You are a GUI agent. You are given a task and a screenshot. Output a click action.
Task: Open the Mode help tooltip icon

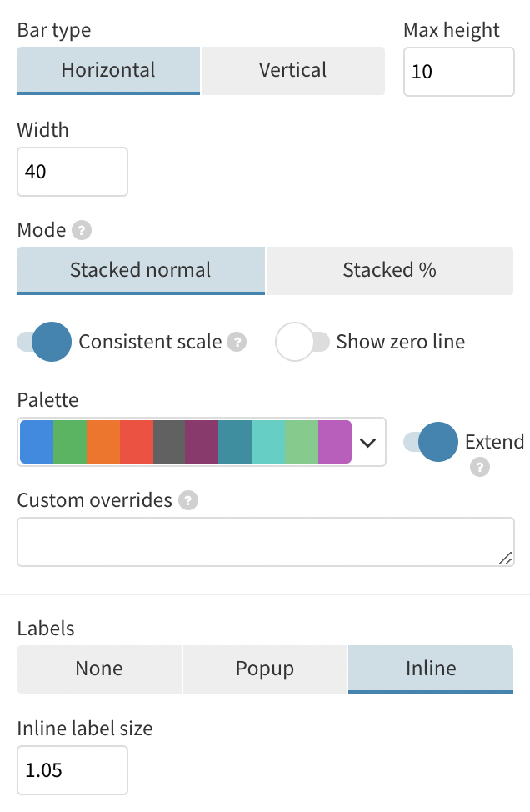tap(82, 231)
